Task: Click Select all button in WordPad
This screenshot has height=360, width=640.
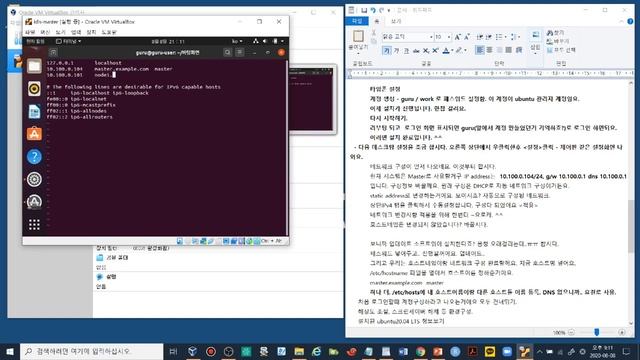Action: [x=561, y=50]
